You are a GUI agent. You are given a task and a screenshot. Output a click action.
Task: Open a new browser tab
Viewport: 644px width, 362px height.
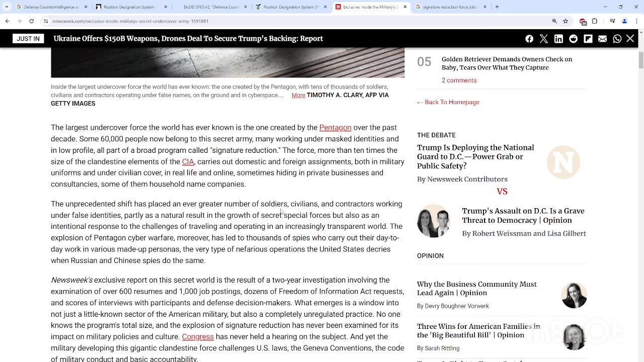497,7
